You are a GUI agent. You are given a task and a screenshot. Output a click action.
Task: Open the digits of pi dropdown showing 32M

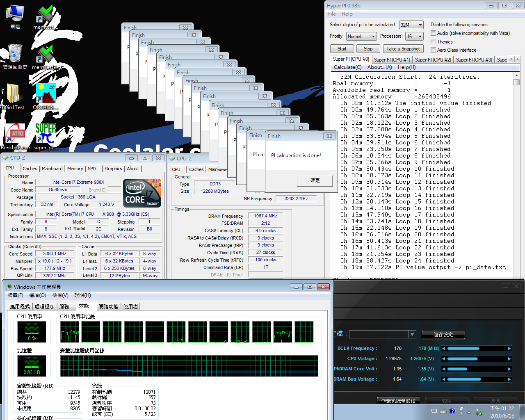tap(411, 25)
